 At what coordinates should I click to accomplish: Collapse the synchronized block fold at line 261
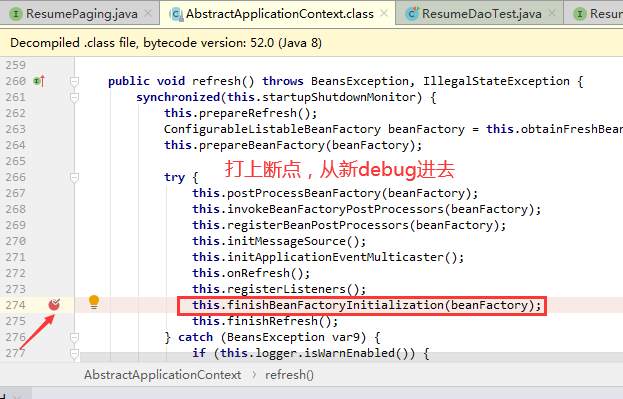[x=74, y=97]
